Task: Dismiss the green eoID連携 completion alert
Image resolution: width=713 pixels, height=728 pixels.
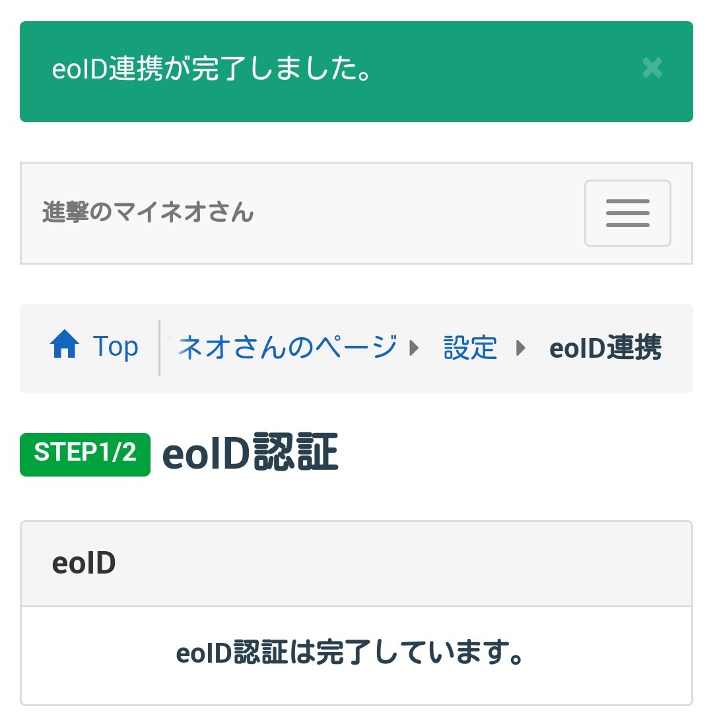Action: [652, 68]
